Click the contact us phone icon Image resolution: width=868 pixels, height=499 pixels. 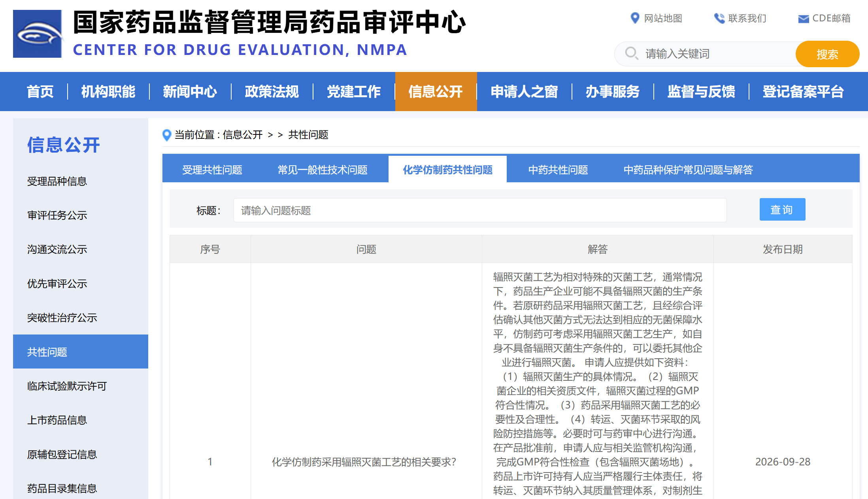tap(719, 18)
